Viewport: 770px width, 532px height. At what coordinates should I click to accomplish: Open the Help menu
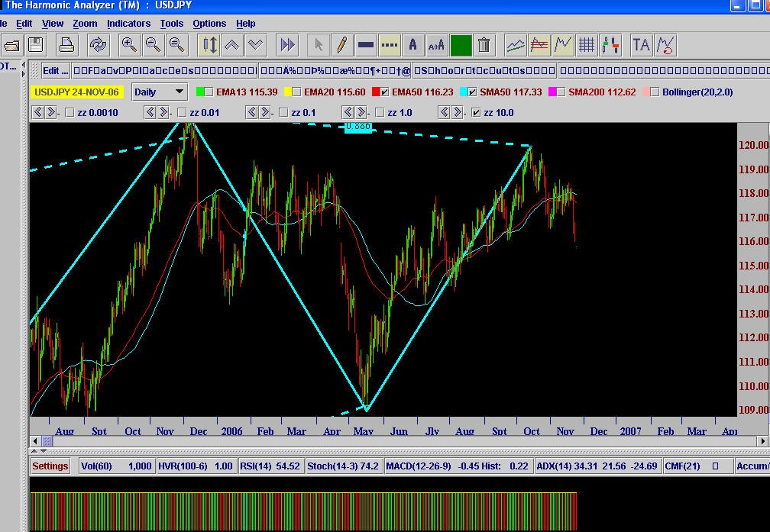pos(245,24)
